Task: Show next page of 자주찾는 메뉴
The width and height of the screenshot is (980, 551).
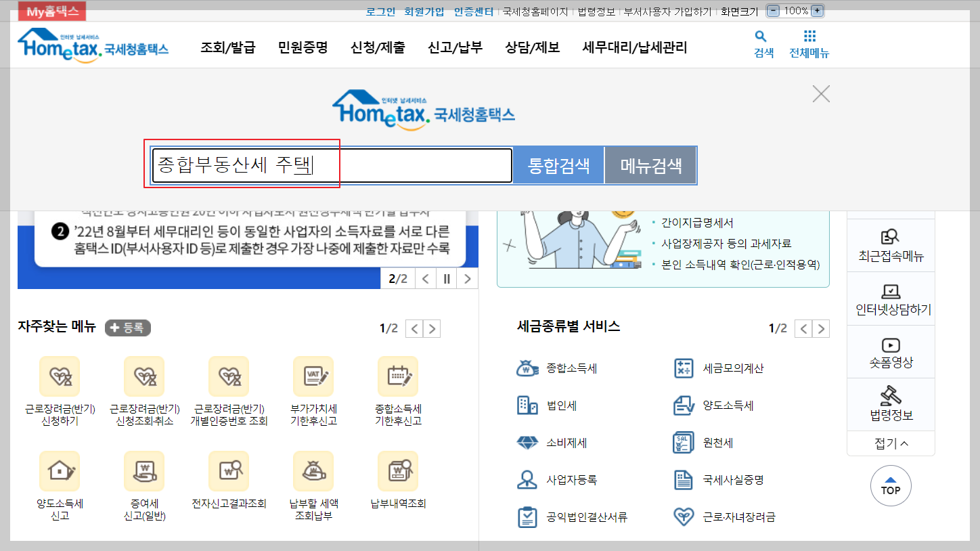Action: (x=432, y=328)
